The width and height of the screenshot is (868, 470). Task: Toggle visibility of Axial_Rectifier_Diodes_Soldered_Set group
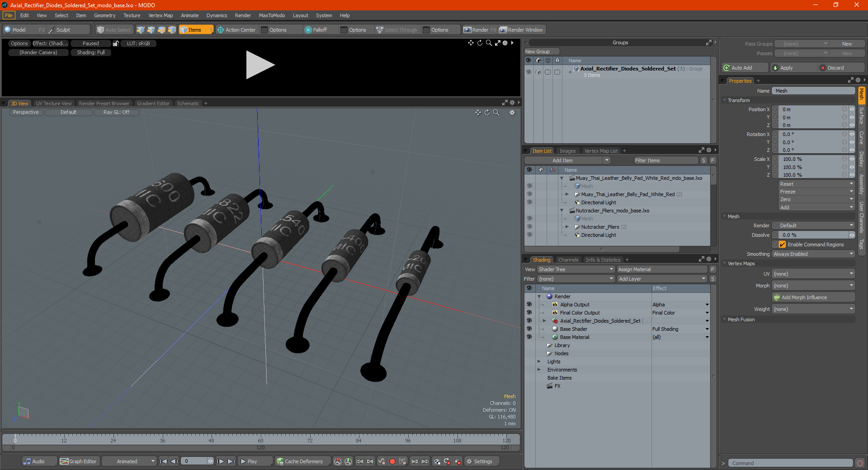click(x=528, y=72)
